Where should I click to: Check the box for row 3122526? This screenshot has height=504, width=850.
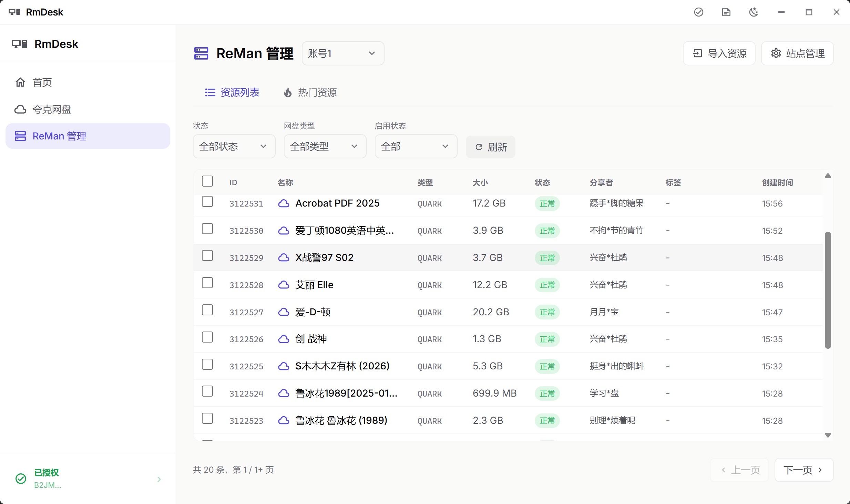pyautogui.click(x=207, y=337)
